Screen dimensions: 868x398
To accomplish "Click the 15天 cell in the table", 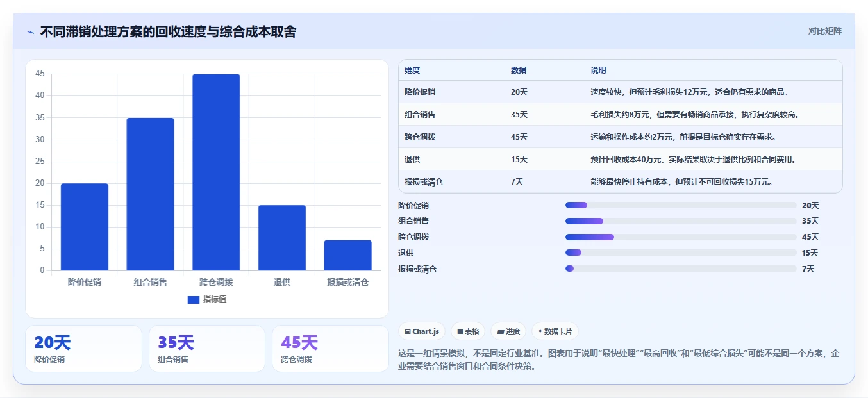I will (x=519, y=159).
